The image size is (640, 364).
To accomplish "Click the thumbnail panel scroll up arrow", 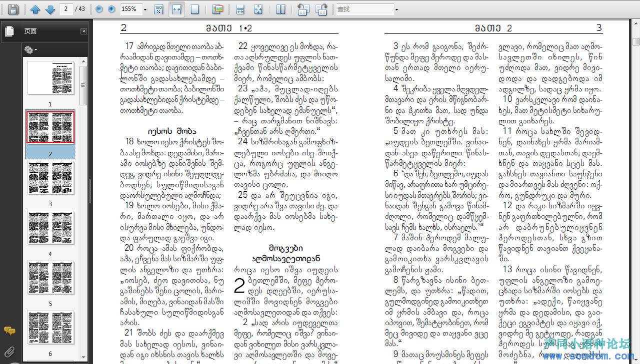I will [84, 62].
